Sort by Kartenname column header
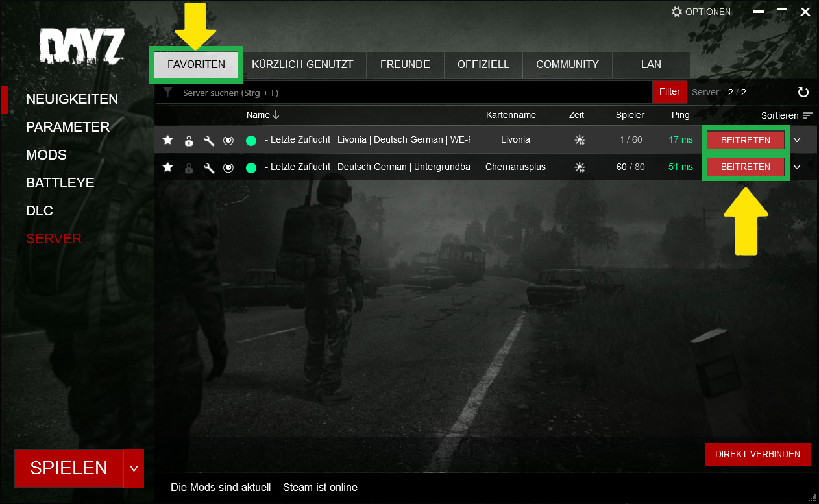 511,115
